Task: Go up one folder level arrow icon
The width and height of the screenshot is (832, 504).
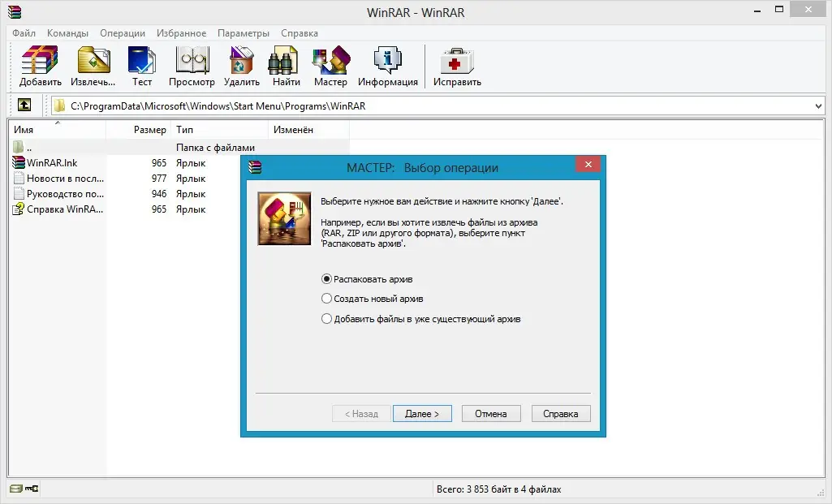Action: coord(24,105)
